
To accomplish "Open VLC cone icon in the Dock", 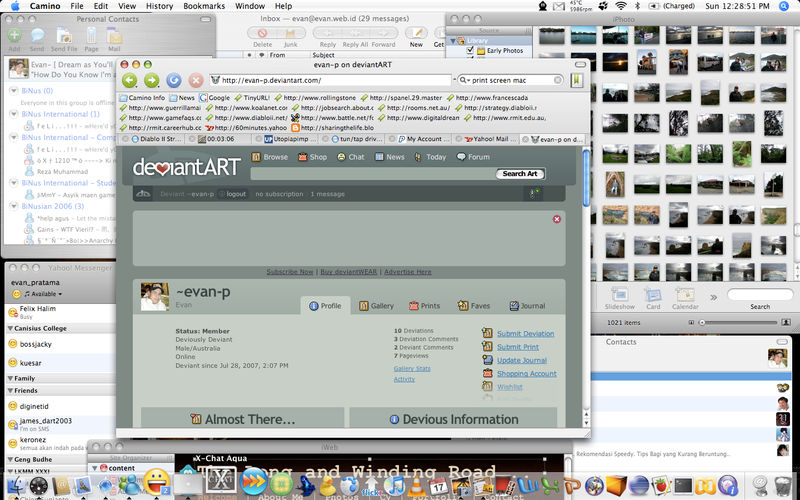I will [x=416, y=484].
